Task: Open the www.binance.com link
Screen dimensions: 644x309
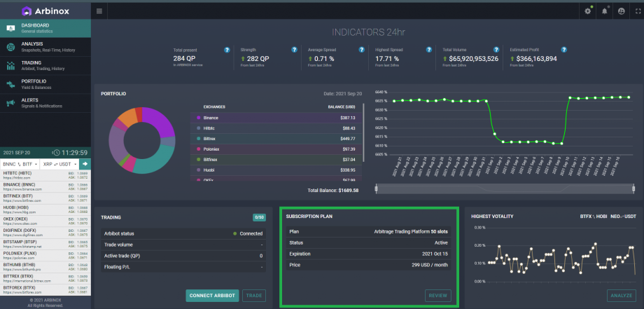Action: click(x=22, y=189)
